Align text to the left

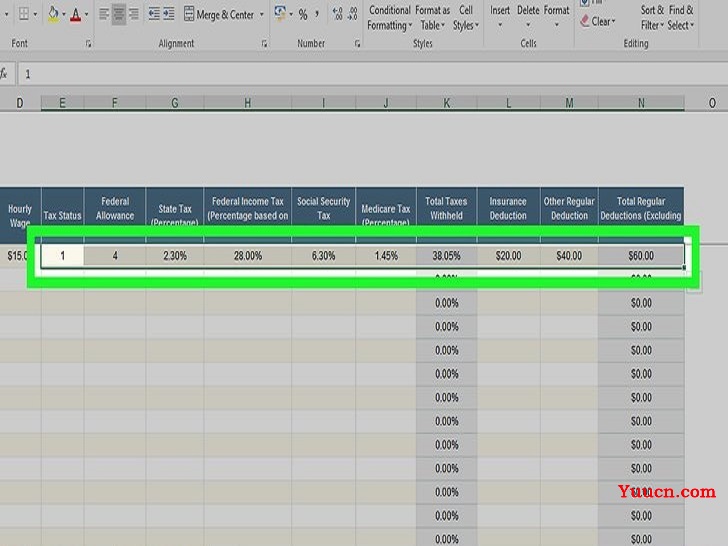pos(104,14)
